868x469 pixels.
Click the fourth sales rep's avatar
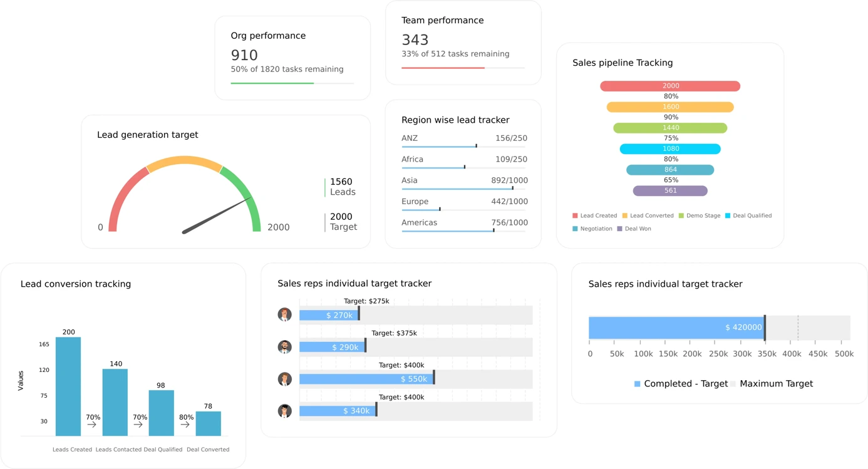coord(286,411)
